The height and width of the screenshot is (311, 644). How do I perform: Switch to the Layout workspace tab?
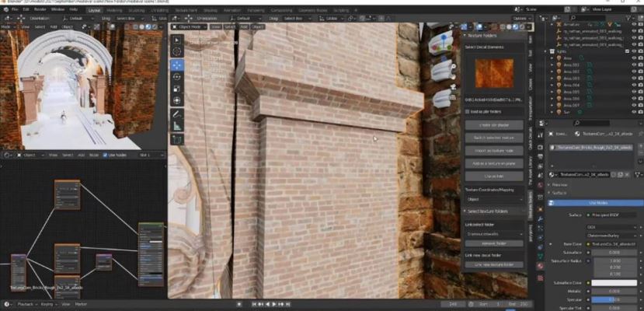[x=94, y=9]
